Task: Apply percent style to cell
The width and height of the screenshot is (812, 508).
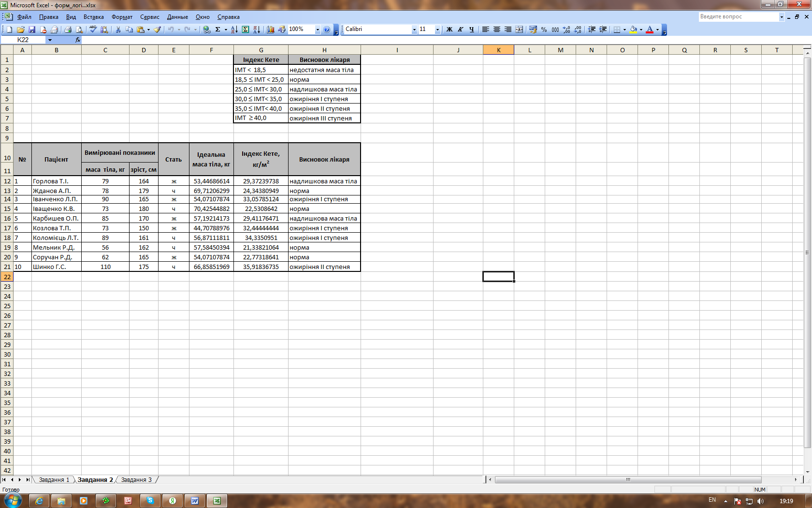Action: click(544, 30)
